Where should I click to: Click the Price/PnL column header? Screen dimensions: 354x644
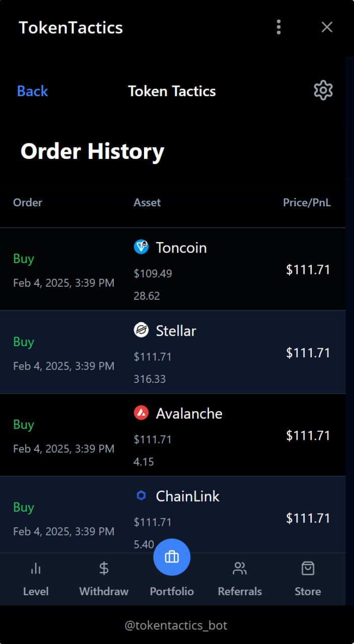[x=307, y=202]
